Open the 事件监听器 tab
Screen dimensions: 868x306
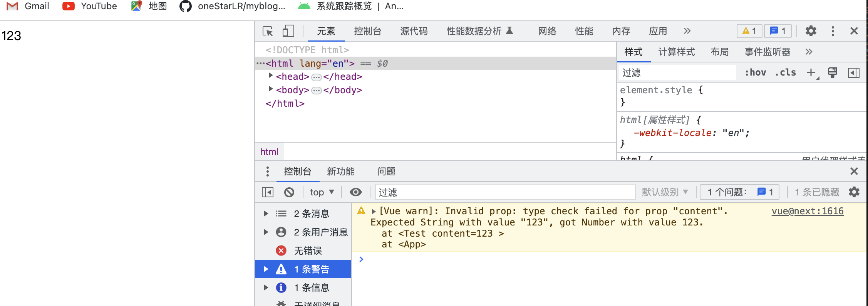(767, 52)
